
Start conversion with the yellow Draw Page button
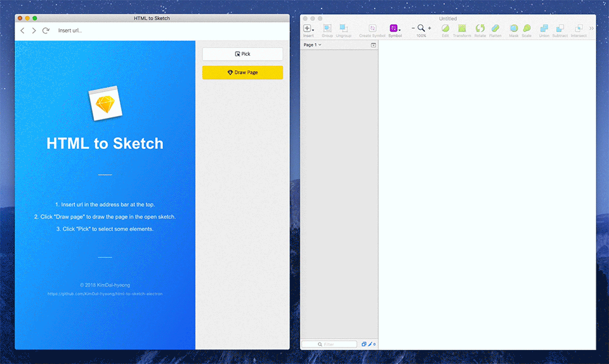tap(242, 72)
